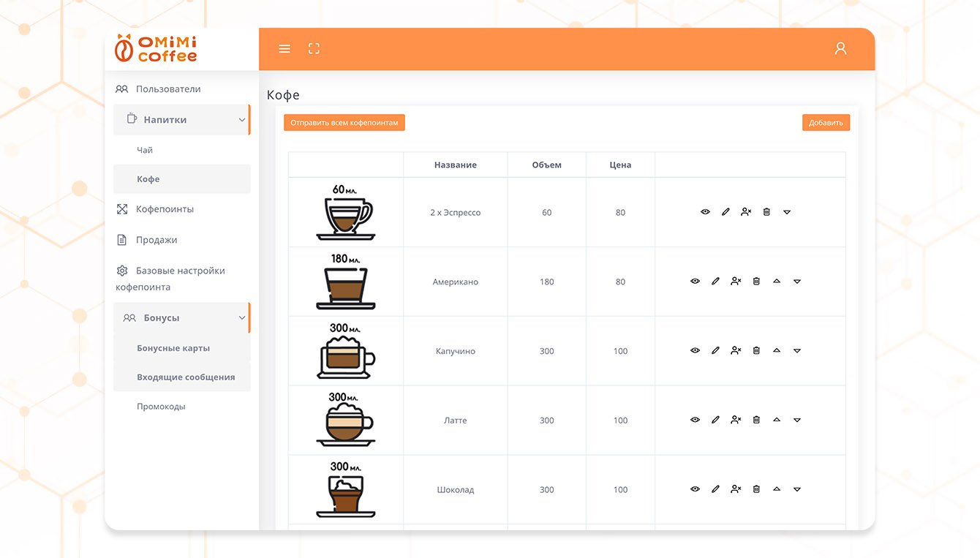This screenshot has height=558, width=980.
Task: Click the name cell 'Американо'
Action: (455, 282)
